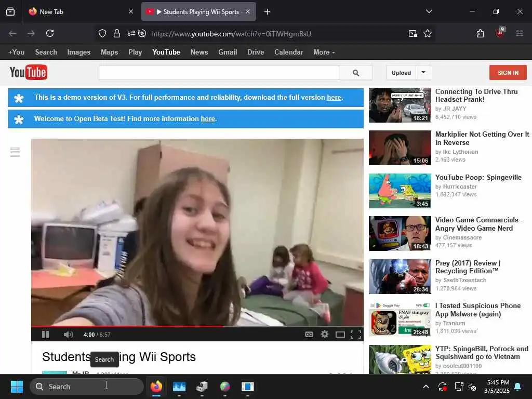Close the New Tab browser tab
Image resolution: width=532 pixels, height=399 pixels.
[x=131, y=12]
